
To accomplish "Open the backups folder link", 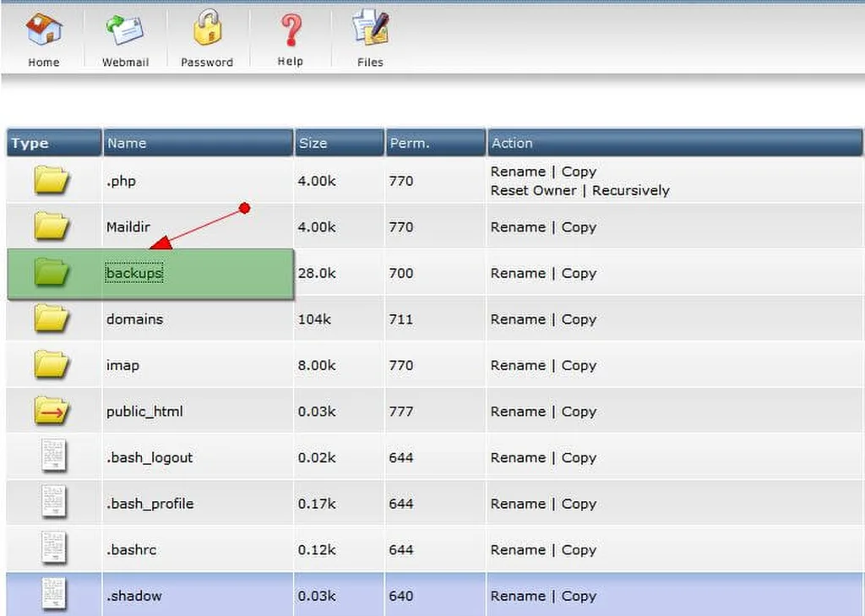I will (x=134, y=273).
